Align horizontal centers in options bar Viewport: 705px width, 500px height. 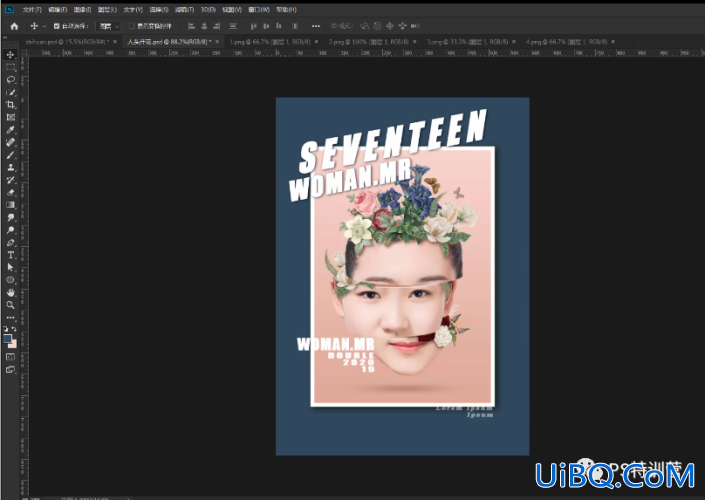click(x=204, y=26)
